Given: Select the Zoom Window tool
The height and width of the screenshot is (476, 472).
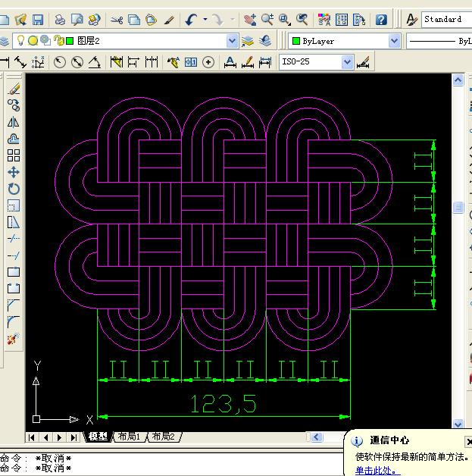Looking at the screenshot, I should coord(285,20).
